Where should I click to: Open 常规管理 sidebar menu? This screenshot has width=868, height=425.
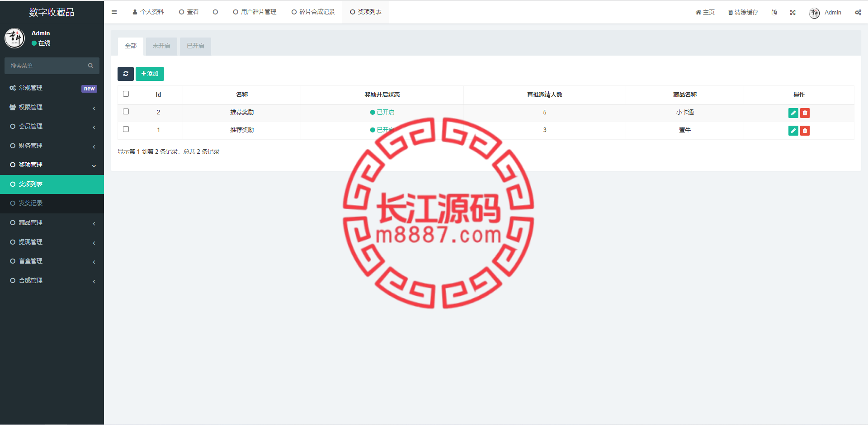52,88
